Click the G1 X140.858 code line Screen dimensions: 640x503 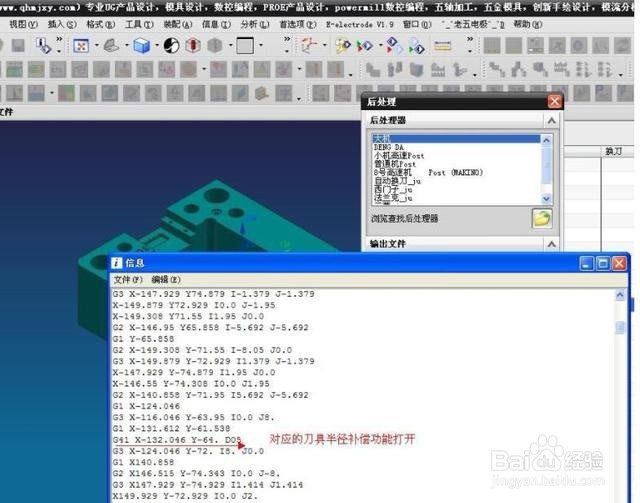143,463
